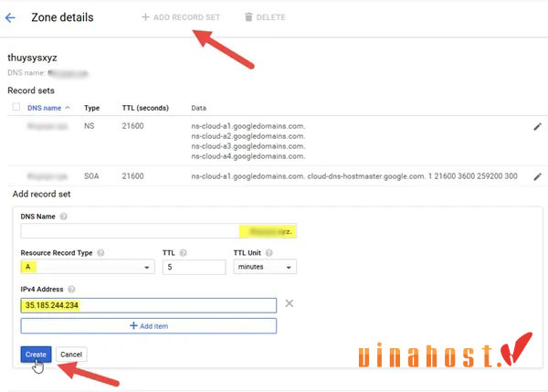This screenshot has width=548, height=392.
Task: Open the Resource Record Type dropdown
Action: (x=87, y=267)
